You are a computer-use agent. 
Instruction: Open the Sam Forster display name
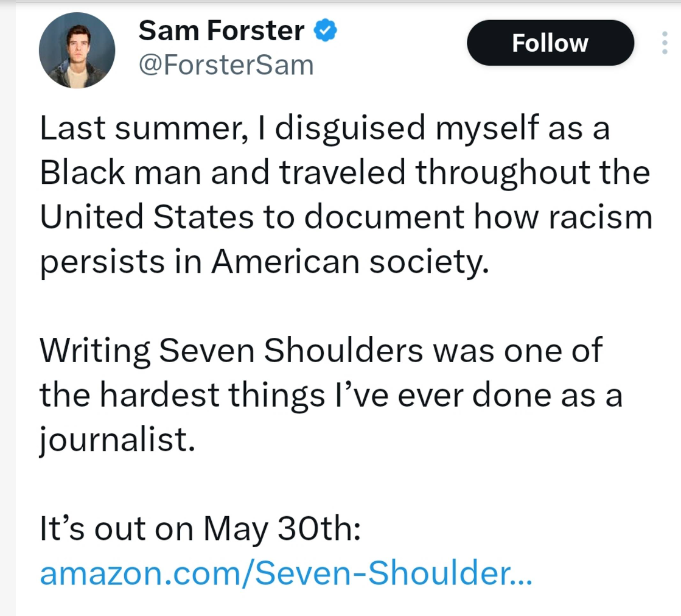tap(222, 30)
